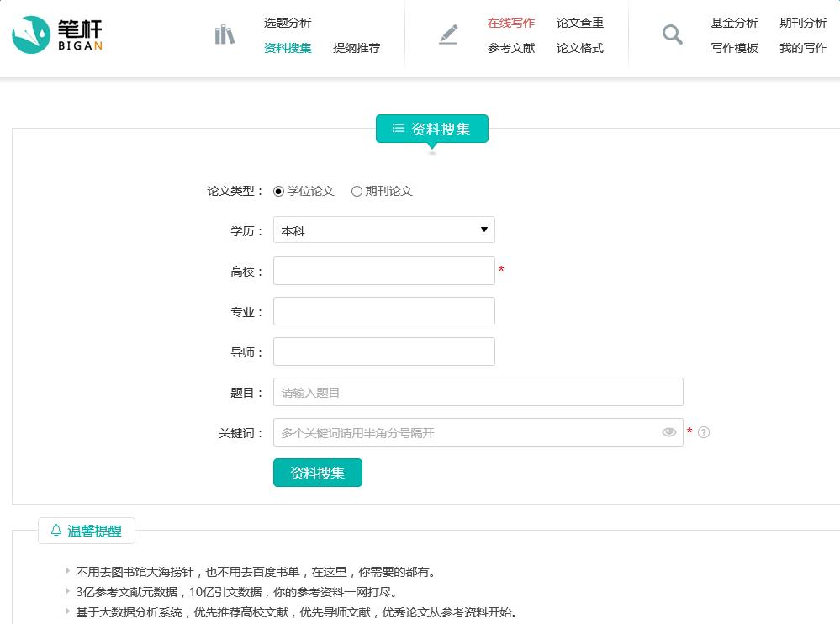Image resolution: width=840 pixels, height=624 pixels.
Task: Open 论文查重 from the top menu
Action: click(581, 23)
